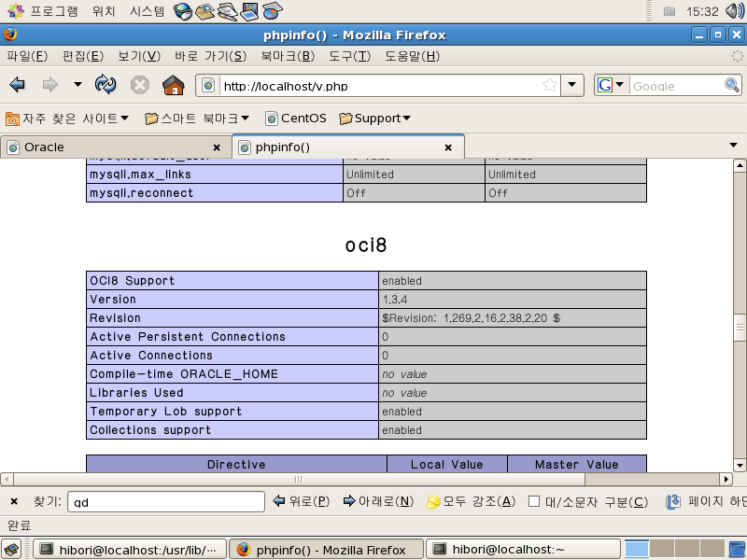Expand the 스마트 북마크 folder
This screenshot has width=747, height=560.
197,119
